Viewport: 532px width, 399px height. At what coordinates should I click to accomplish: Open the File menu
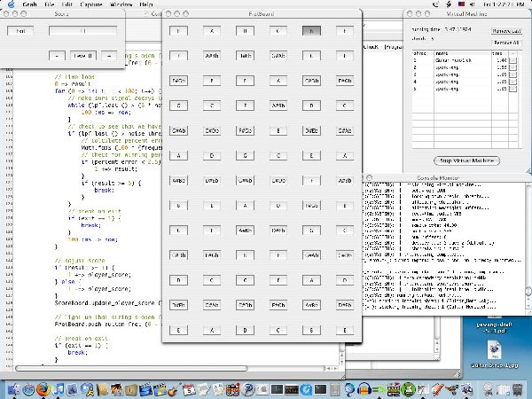pos(49,4)
